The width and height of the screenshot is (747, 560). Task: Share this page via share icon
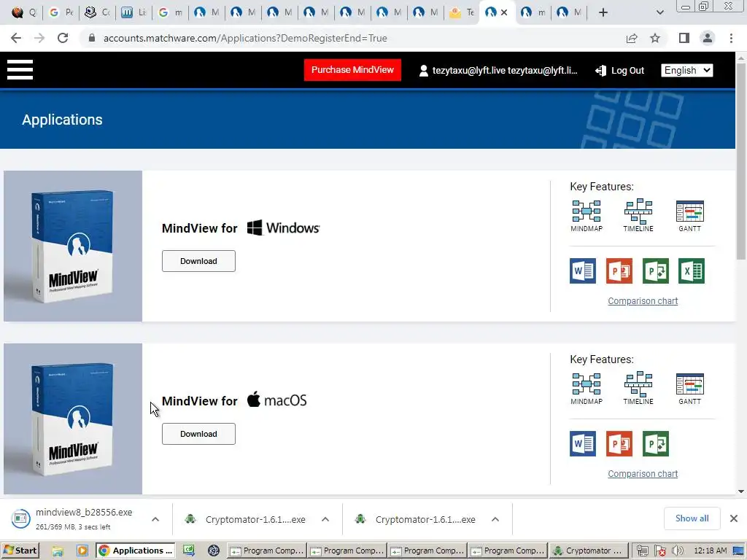coord(632,38)
